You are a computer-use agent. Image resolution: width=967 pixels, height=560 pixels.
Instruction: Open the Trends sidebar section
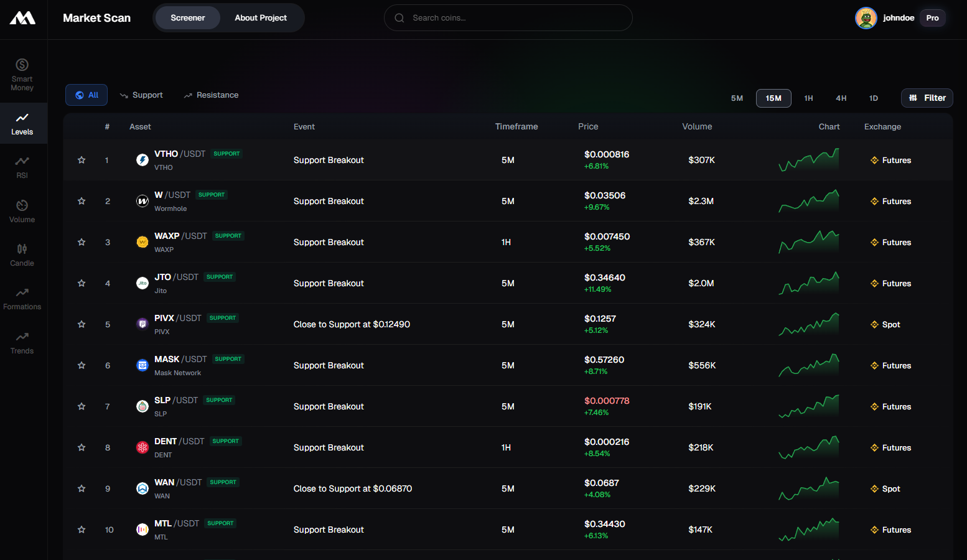(22, 343)
